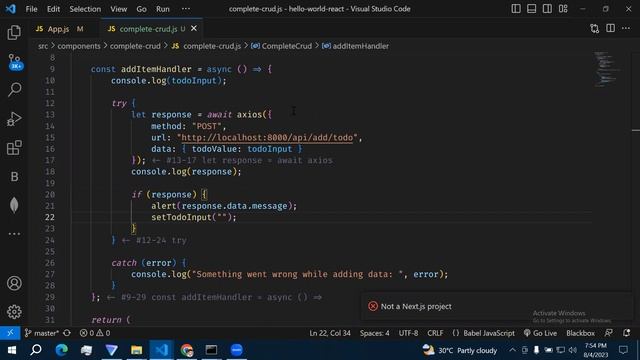This screenshot has height=360, width=640.
Task: Open errors and warnings problems indicator
Action: pos(95,333)
